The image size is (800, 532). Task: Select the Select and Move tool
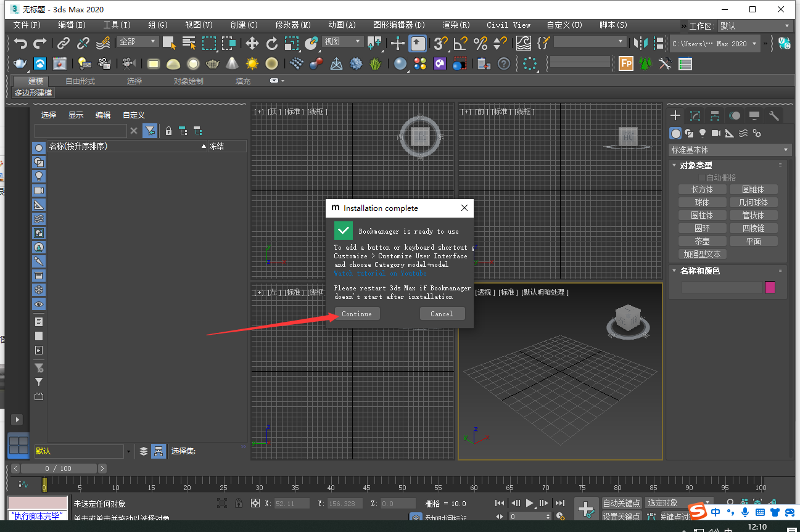tap(252, 43)
